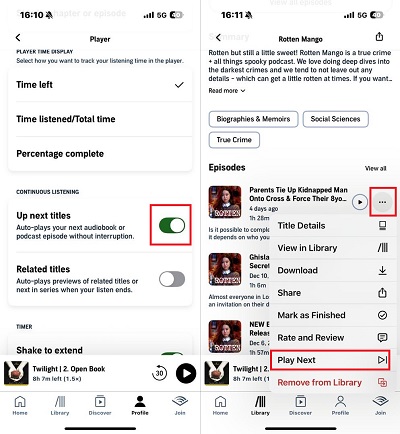The height and width of the screenshot is (434, 400).
Task: Choose Remove from Library menu entry
Action: 333,382
